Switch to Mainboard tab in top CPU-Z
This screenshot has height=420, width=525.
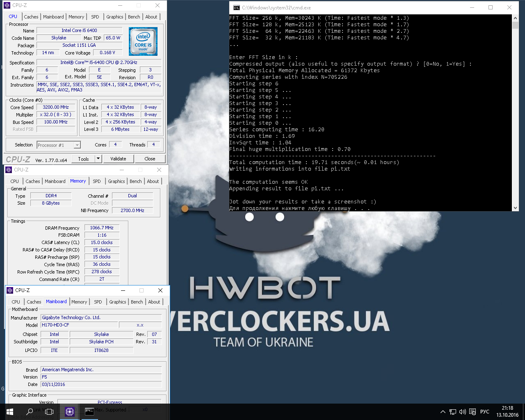[53, 17]
